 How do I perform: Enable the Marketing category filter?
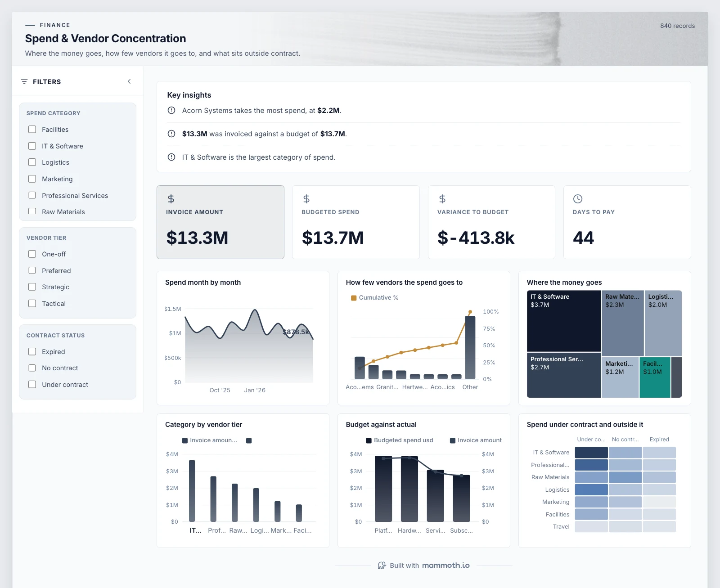[32, 179]
